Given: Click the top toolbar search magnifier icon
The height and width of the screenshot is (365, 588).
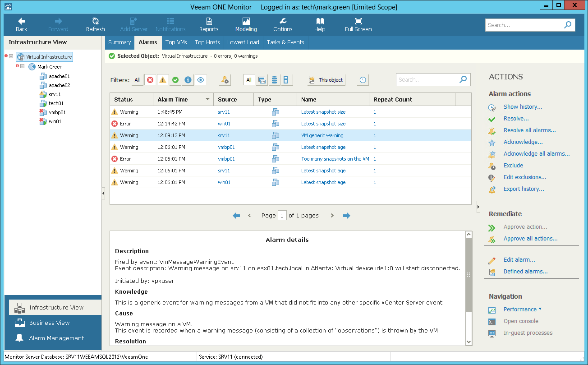Looking at the screenshot, I should click(x=568, y=25).
